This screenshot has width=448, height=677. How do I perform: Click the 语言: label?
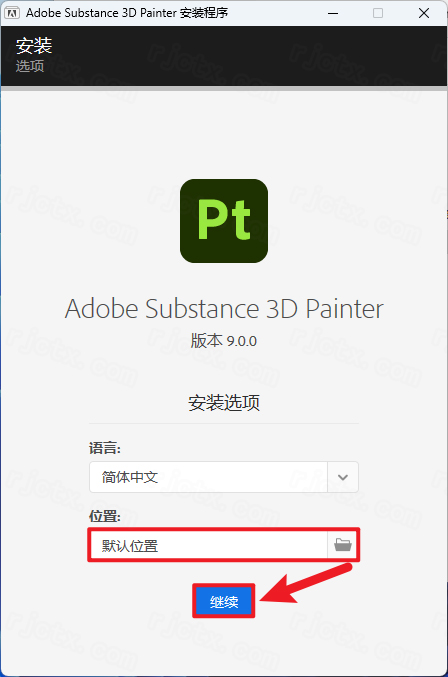point(105,448)
